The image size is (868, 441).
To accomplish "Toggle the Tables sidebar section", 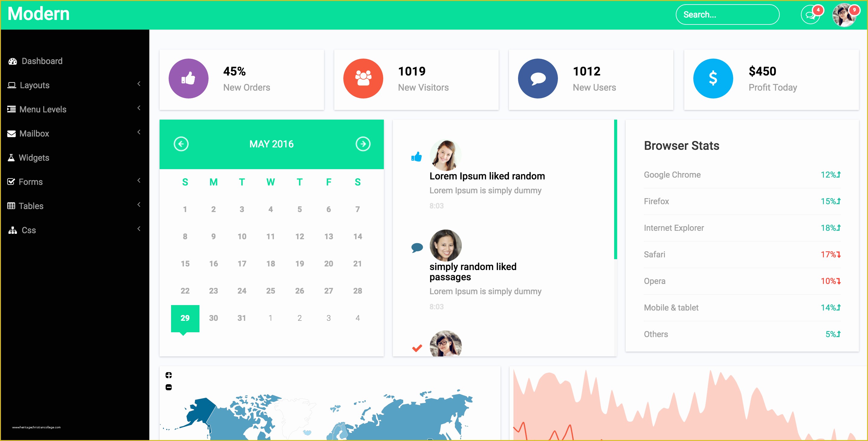I will tap(73, 206).
